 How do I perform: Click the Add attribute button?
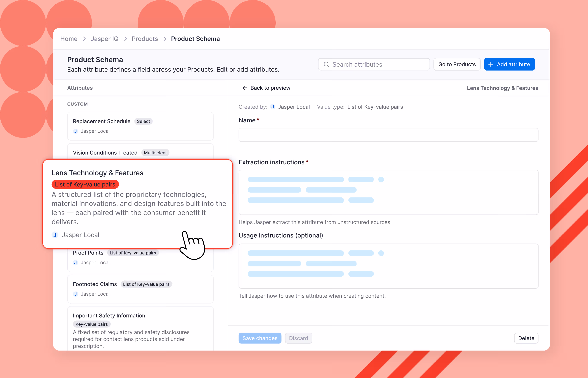click(x=509, y=64)
